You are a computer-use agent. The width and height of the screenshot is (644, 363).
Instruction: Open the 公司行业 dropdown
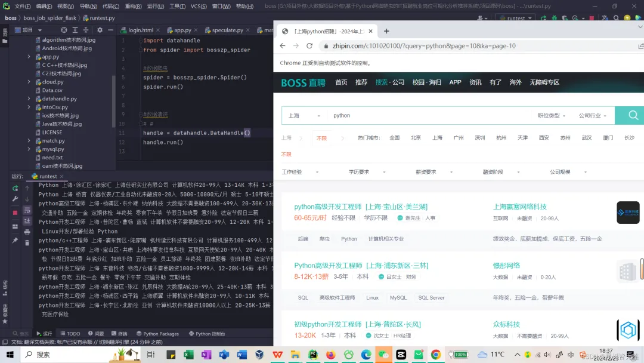click(593, 115)
